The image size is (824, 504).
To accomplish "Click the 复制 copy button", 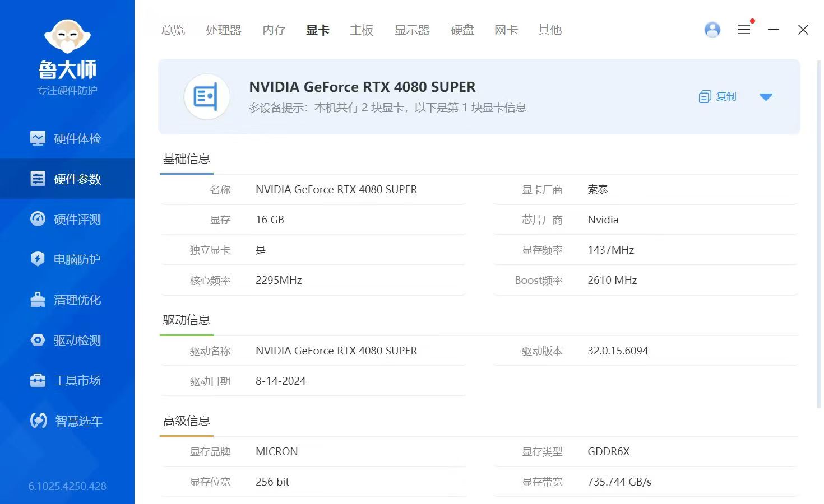I will pos(717,97).
